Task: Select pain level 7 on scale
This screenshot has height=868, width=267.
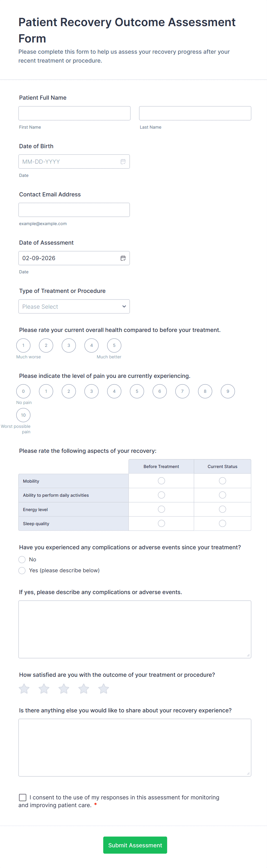Action: point(182,391)
